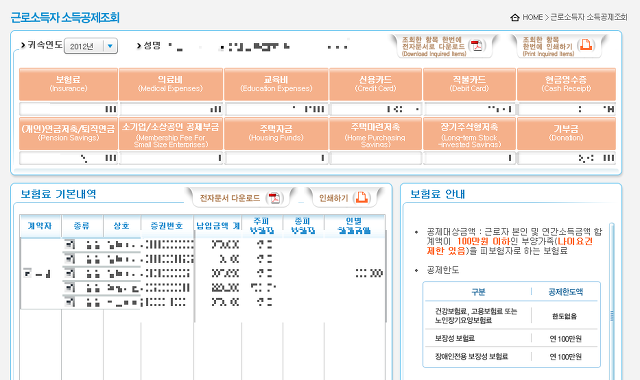Click printer icon beside 인쇄하기
Image resolution: width=640 pixels, height=380 pixels.
pyautogui.click(x=361, y=198)
